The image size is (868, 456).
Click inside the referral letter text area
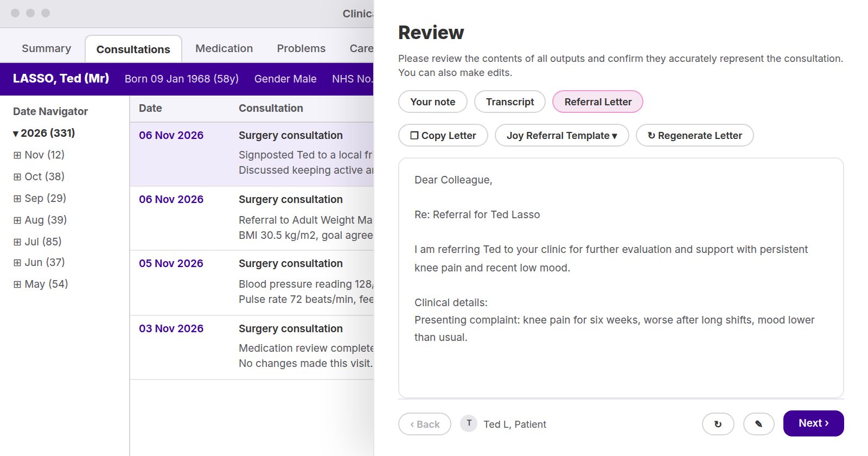tap(621, 277)
